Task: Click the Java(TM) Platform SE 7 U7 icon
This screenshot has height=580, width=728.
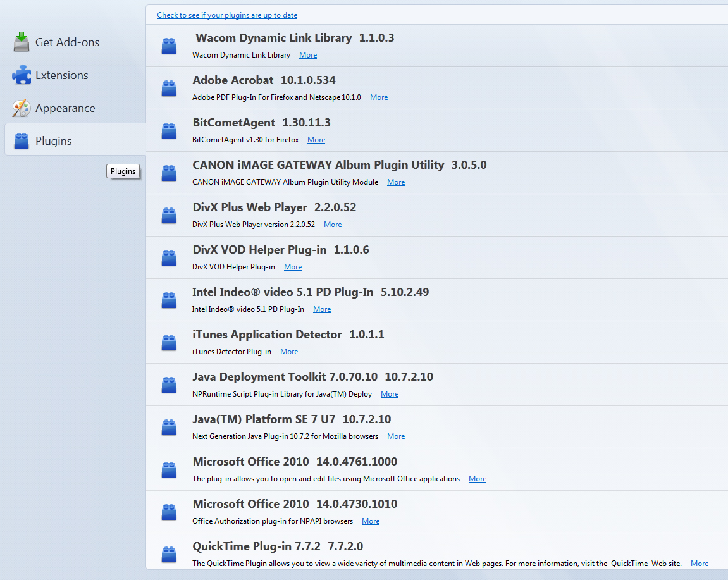Action: (x=168, y=427)
